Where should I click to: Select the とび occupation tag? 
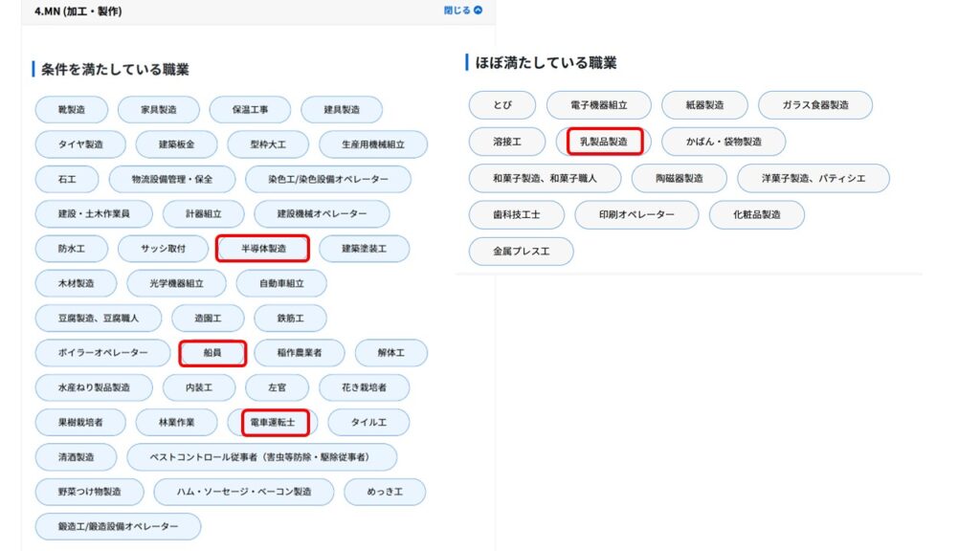point(502,105)
